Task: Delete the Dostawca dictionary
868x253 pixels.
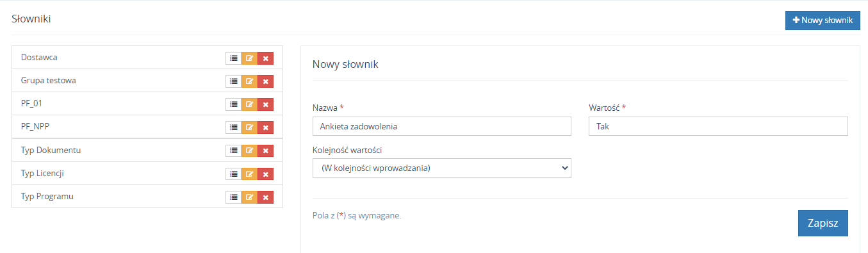Action: click(266, 58)
